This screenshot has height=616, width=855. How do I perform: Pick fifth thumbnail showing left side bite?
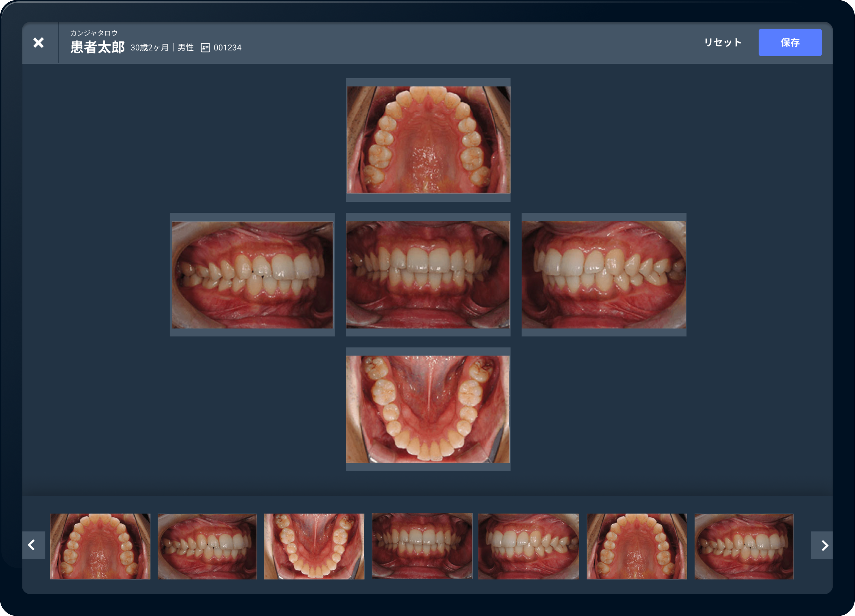[529, 546]
